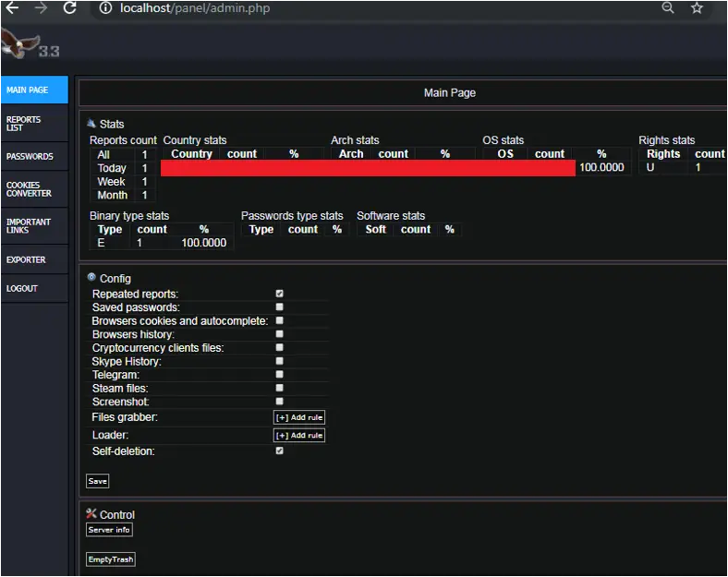
Task: Click the Country column header
Action: (192, 154)
